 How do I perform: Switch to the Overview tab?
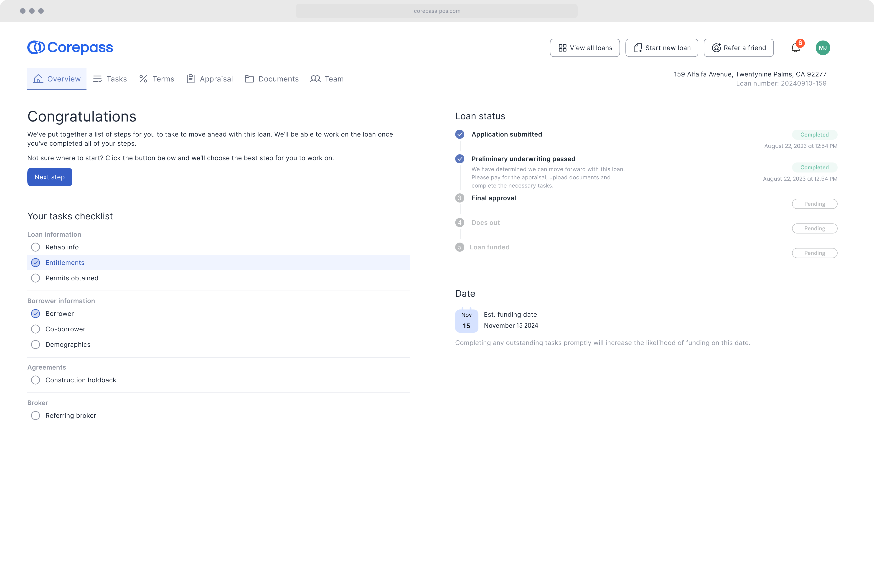click(57, 79)
